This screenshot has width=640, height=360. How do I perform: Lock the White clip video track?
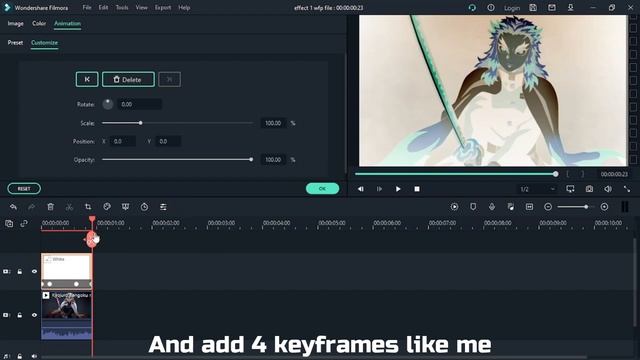(x=20, y=271)
